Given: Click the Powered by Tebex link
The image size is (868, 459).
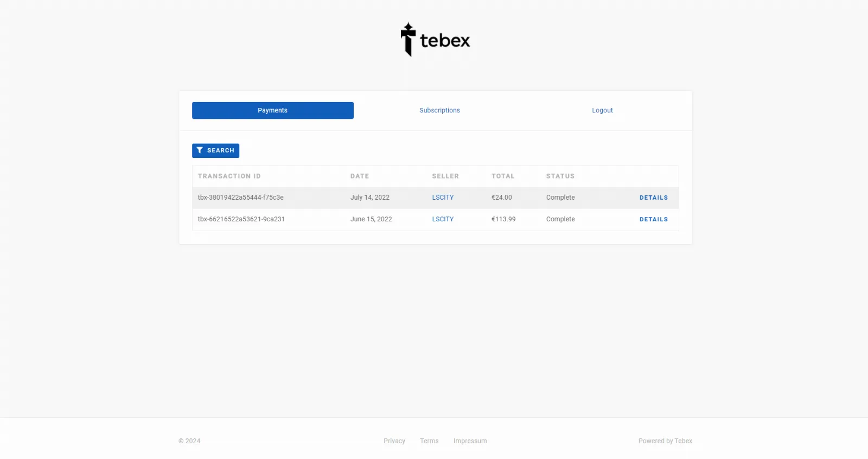Looking at the screenshot, I should tap(665, 441).
